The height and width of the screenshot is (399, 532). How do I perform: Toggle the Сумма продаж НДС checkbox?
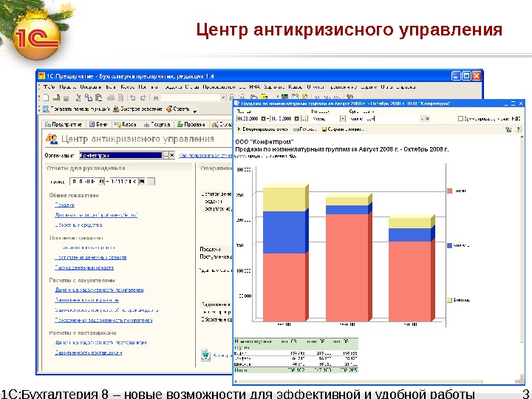point(460,119)
